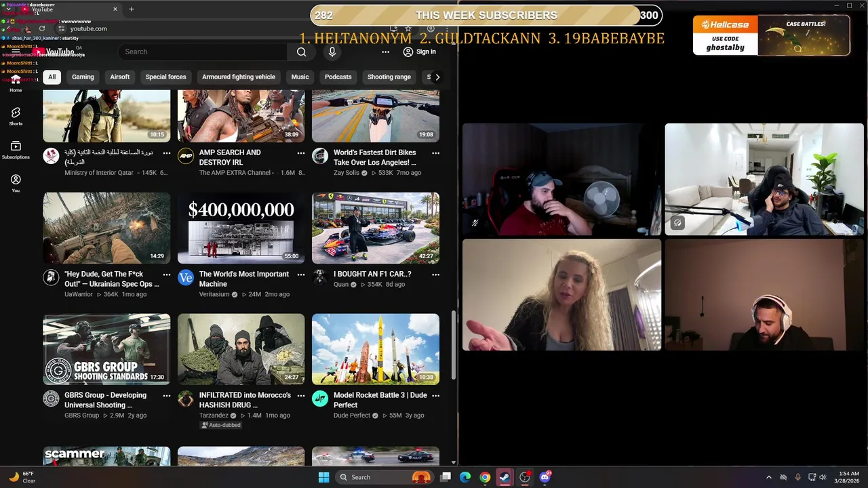The width and height of the screenshot is (868, 488).
Task: Open OBS Studio from the taskbar
Action: click(x=525, y=477)
